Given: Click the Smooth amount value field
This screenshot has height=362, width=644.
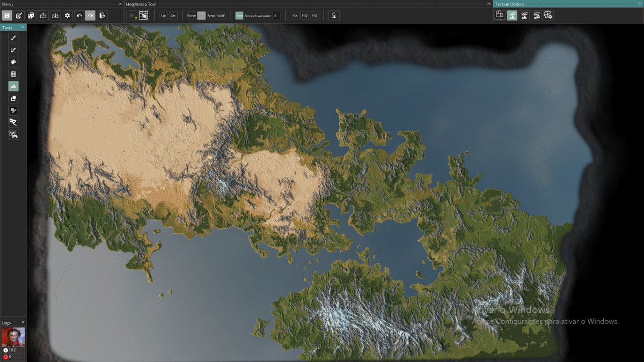Looking at the screenshot, I should [276, 16].
